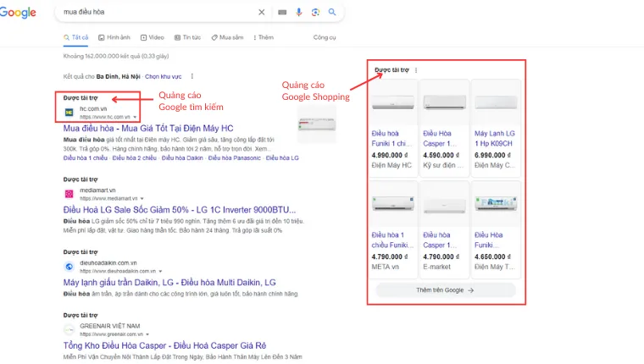Open Tổng Kho Điều Hòa Casper result
644x364 pixels.
164,345
